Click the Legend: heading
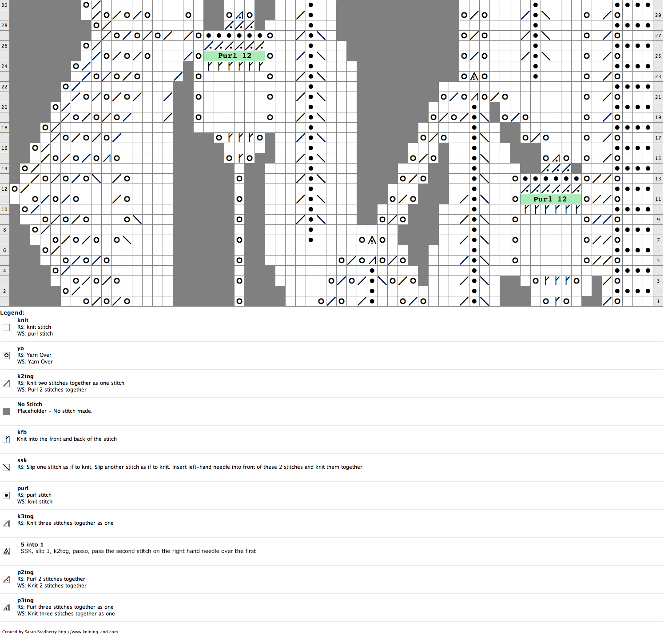Screen dimensions: 672x635 (x=12, y=313)
